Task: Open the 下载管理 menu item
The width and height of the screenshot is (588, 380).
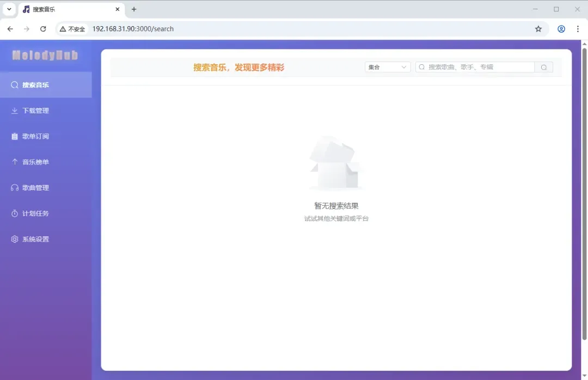Action: [35, 111]
